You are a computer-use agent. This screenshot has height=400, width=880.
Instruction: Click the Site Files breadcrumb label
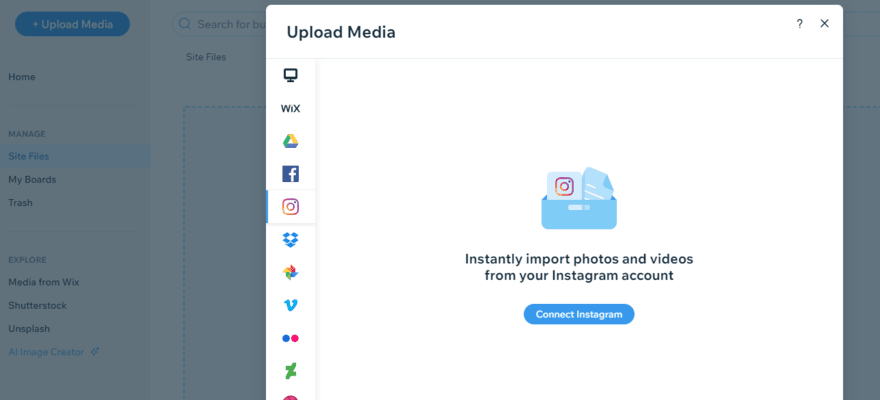[206, 57]
